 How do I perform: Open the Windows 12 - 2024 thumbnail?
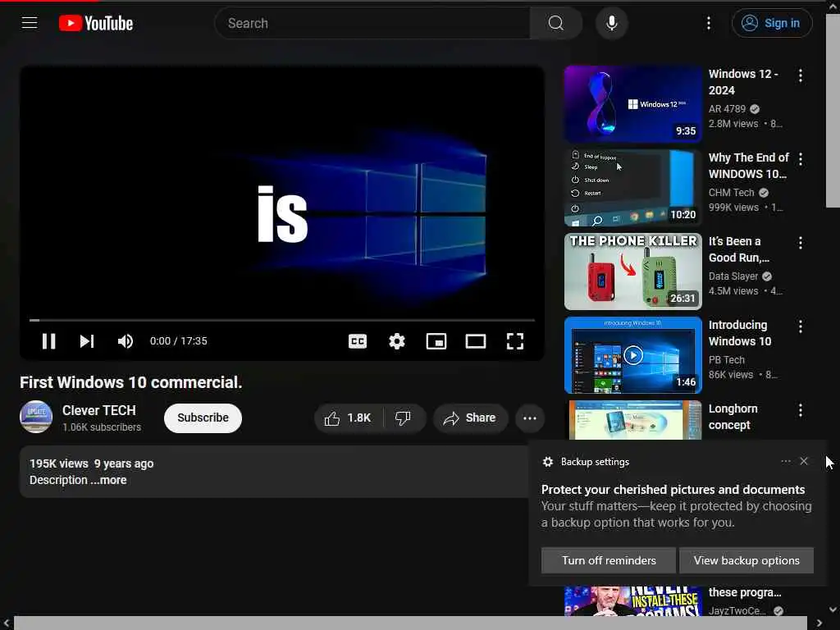632,104
